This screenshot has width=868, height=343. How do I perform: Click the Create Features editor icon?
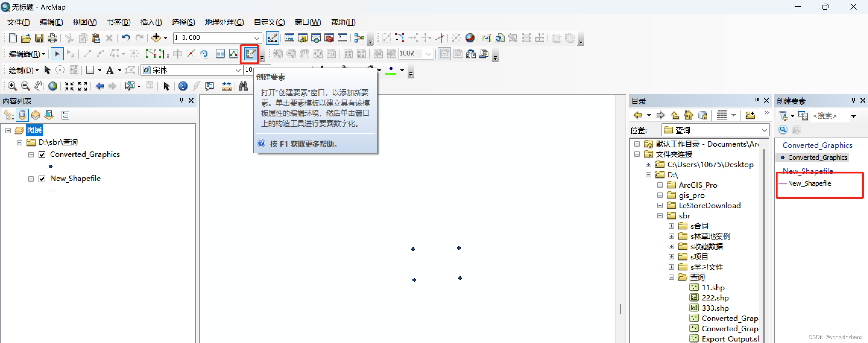pyautogui.click(x=250, y=54)
